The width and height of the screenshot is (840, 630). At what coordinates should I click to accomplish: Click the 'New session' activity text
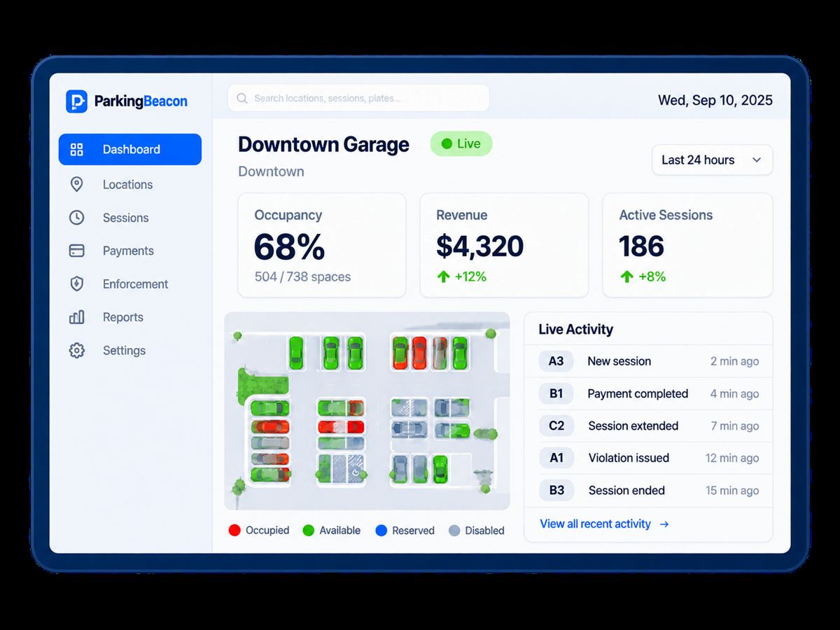(x=619, y=361)
